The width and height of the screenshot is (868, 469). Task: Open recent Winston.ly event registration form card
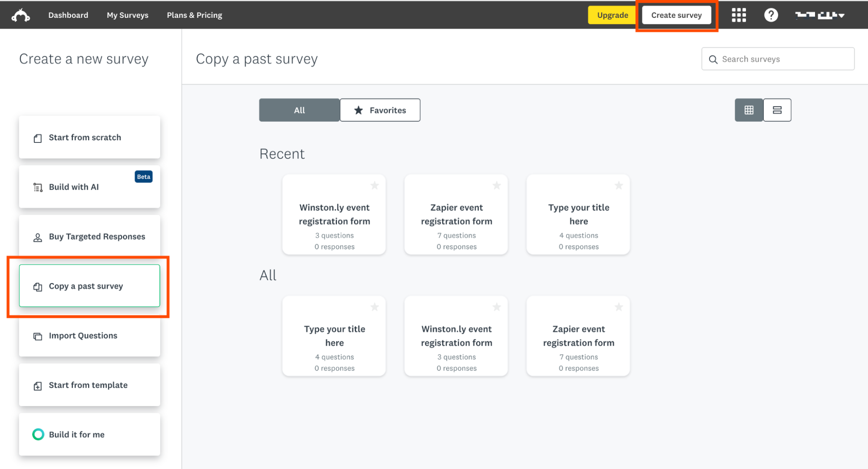(334, 215)
